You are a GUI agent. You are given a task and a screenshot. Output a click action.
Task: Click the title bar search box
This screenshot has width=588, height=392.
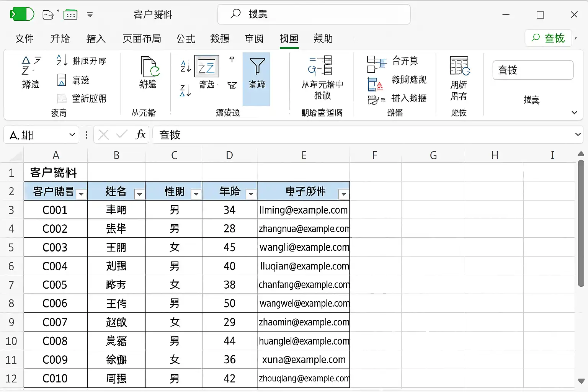(314, 15)
